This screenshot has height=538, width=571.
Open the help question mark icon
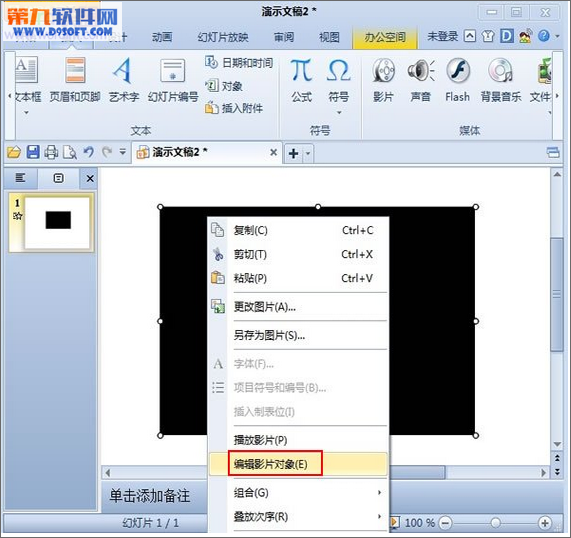coord(544,36)
